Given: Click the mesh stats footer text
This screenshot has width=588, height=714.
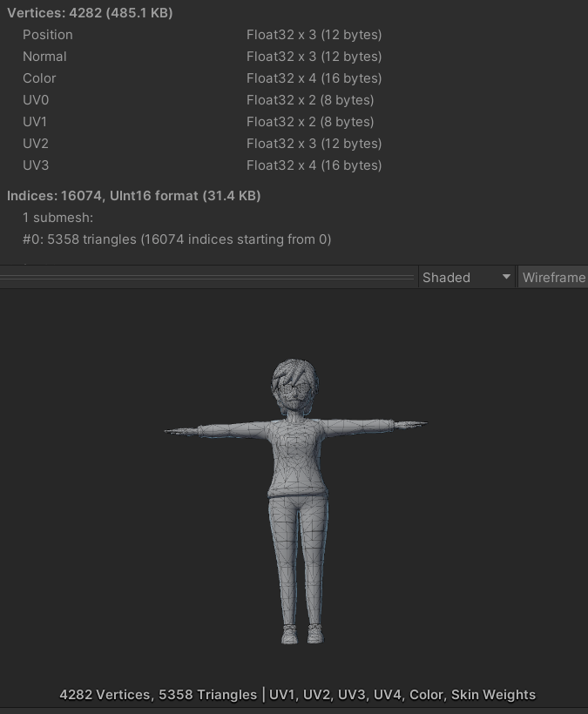Looking at the screenshot, I should pos(297,695).
